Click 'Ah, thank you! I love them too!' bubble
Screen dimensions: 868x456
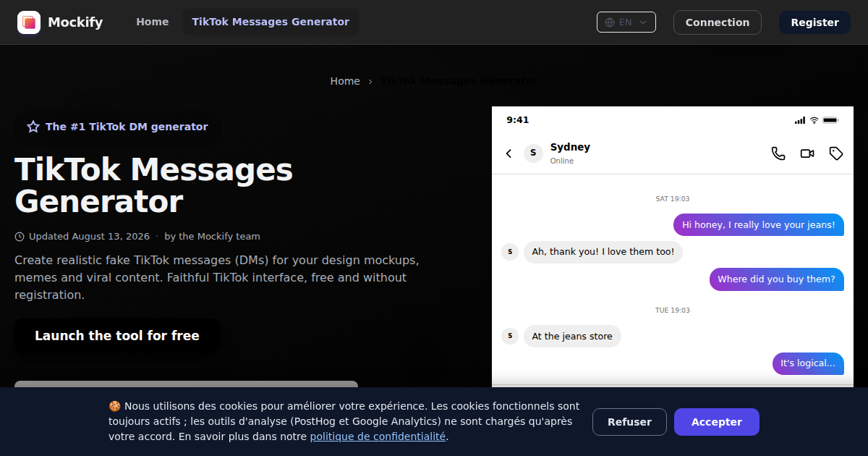pyautogui.click(x=603, y=252)
